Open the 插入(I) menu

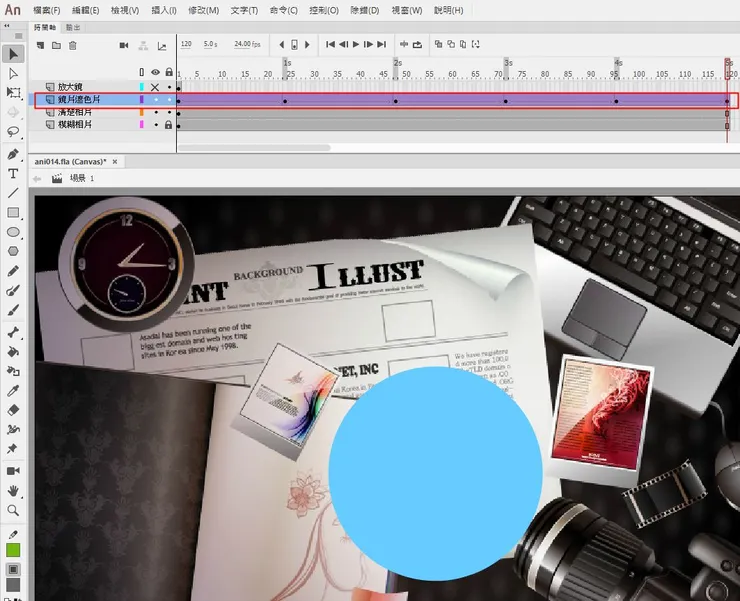click(164, 10)
